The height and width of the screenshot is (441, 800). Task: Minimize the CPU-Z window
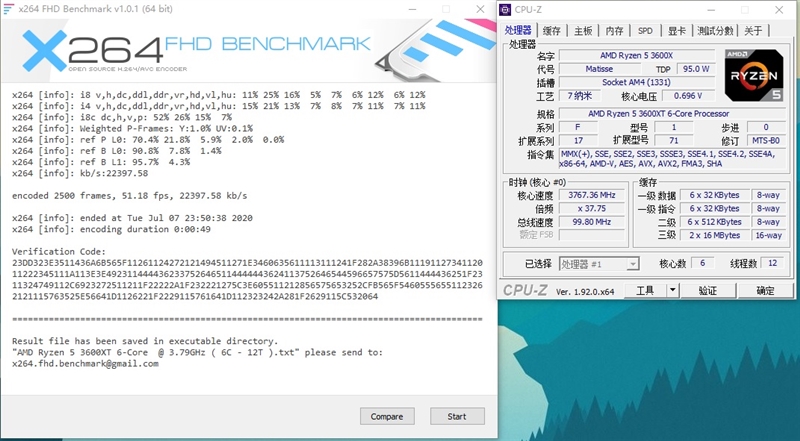click(712, 10)
